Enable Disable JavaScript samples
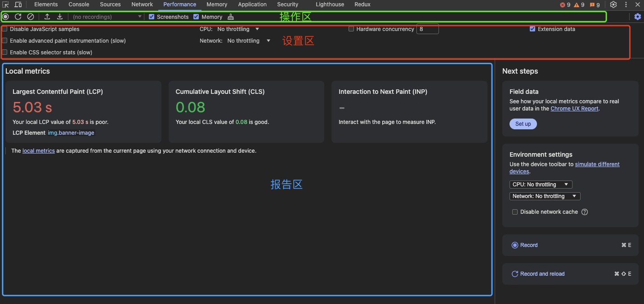Image resolution: width=644 pixels, height=304 pixels. click(4, 29)
